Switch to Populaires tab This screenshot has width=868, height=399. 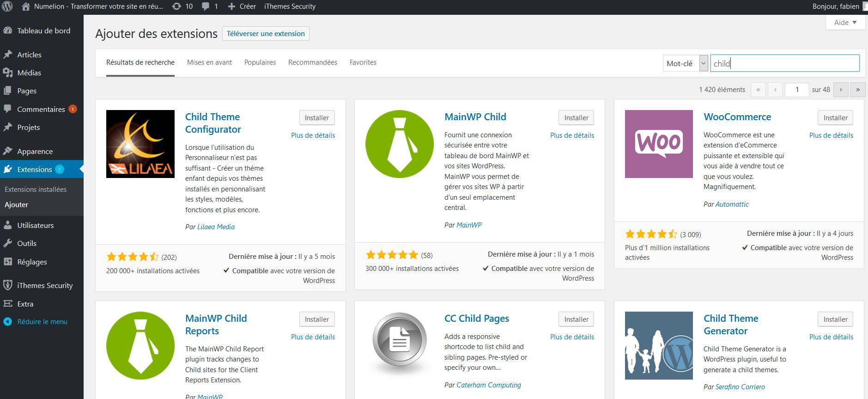tap(260, 62)
